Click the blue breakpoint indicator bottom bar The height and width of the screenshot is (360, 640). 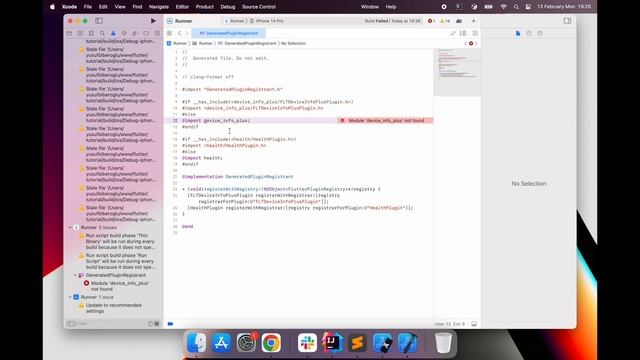pos(170,324)
